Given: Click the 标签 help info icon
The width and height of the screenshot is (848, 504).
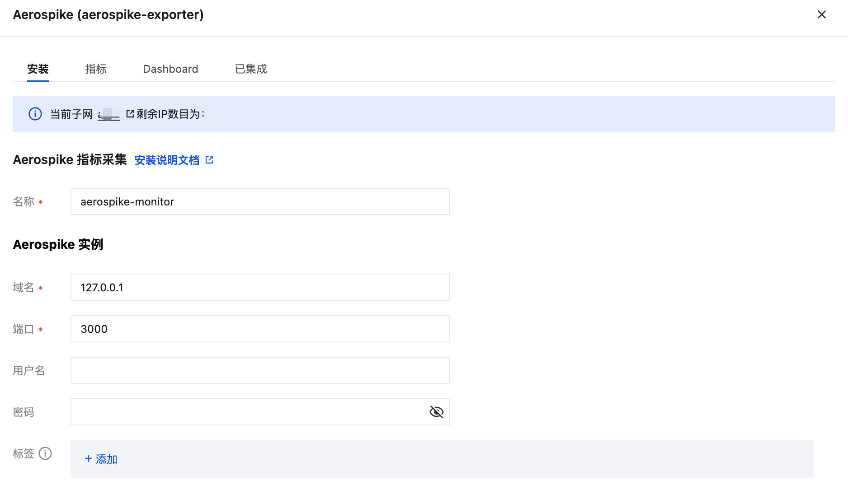Looking at the screenshot, I should 45,453.
